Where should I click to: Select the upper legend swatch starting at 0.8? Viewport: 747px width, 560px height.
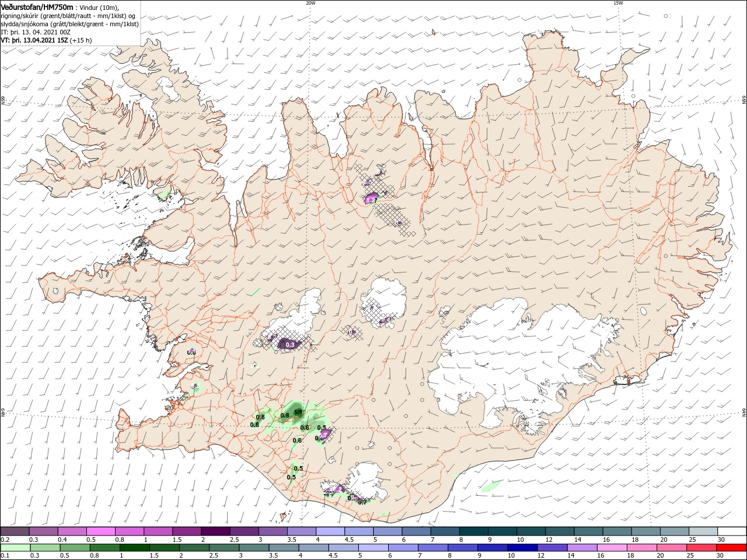tap(129, 531)
